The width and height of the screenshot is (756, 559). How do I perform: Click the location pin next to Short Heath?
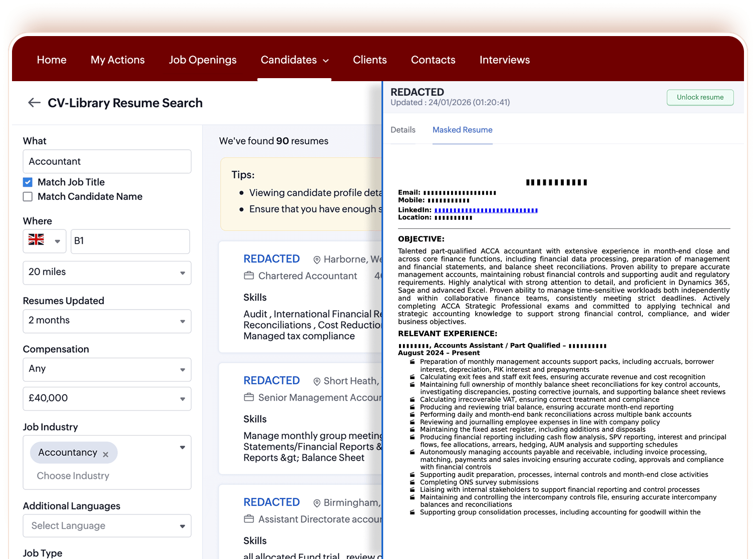click(x=317, y=381)
